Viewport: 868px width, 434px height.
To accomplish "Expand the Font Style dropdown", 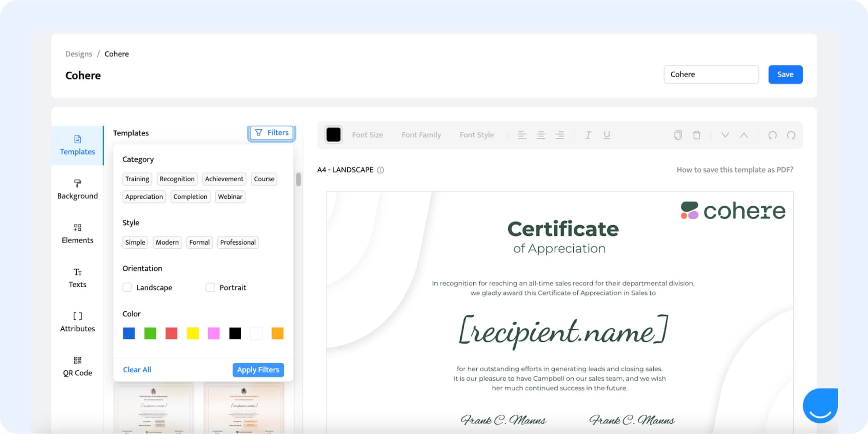I will pos(476,135).
